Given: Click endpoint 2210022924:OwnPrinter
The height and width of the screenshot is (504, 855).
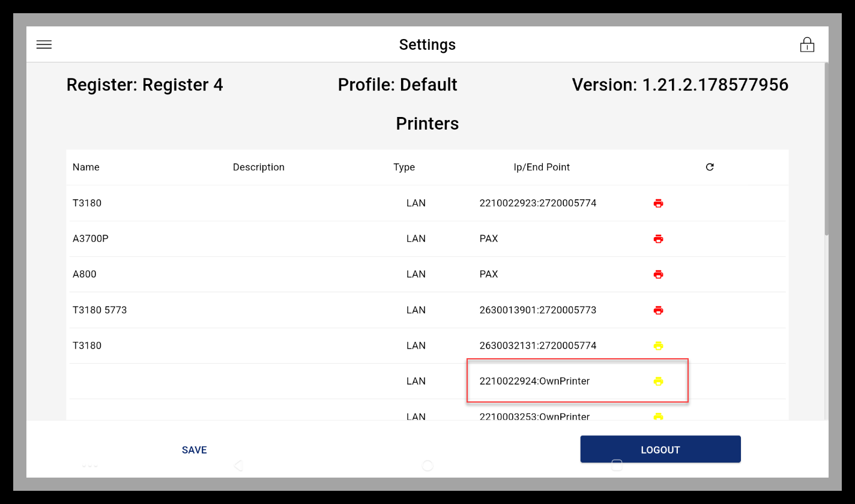Looking at the screenshot, I should click(x=534, y=381).
